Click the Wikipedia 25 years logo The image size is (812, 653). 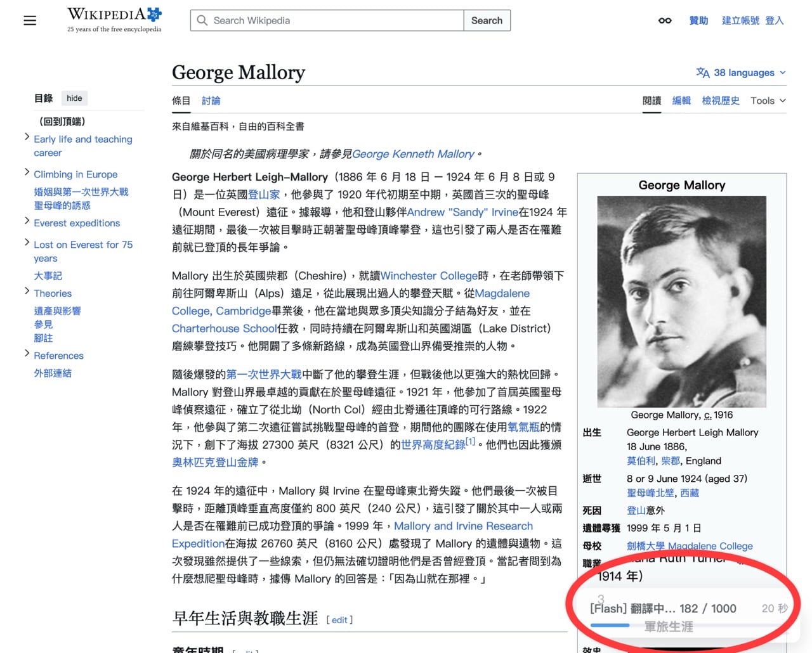click(x=114, y=20)
